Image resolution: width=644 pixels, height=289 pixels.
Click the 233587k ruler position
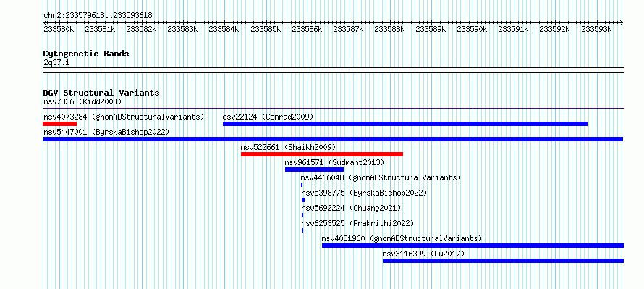click(348, 29)
